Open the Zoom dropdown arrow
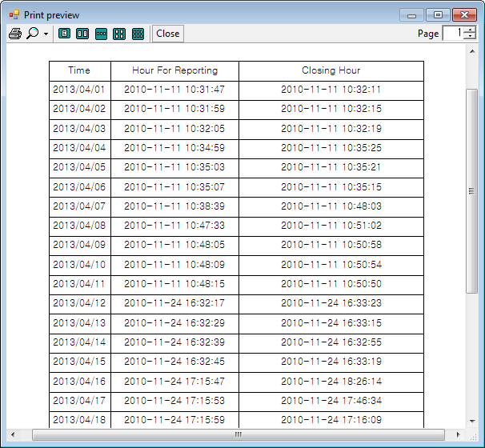 pyautogui.click(x=46, y=34)
